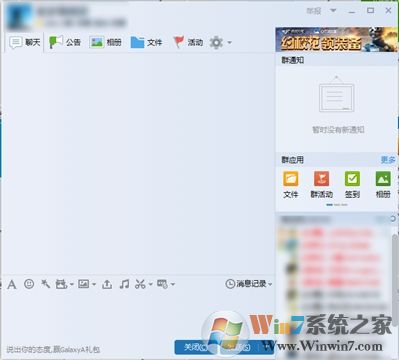Click the upload file icon
The width and height of the screenshot is (399, 360).
[x=107, y=284]
